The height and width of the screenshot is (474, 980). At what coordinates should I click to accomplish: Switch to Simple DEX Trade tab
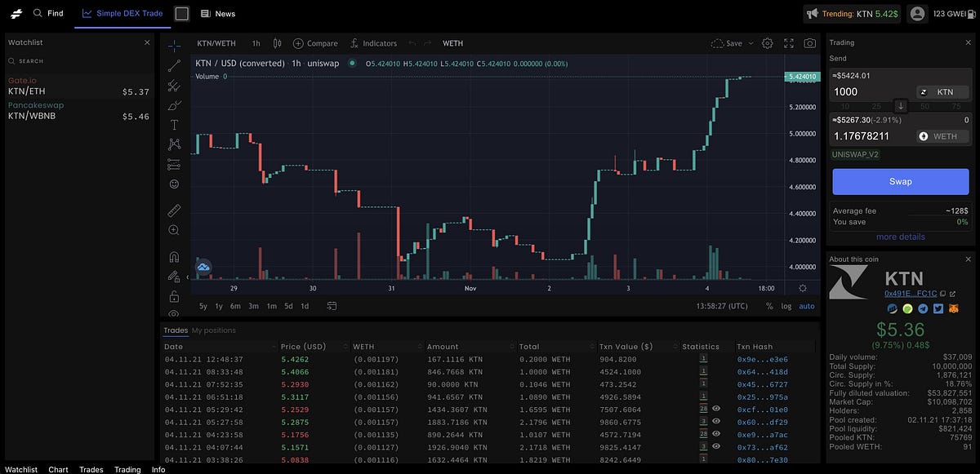pyautogui.click(x=122, y=13)
